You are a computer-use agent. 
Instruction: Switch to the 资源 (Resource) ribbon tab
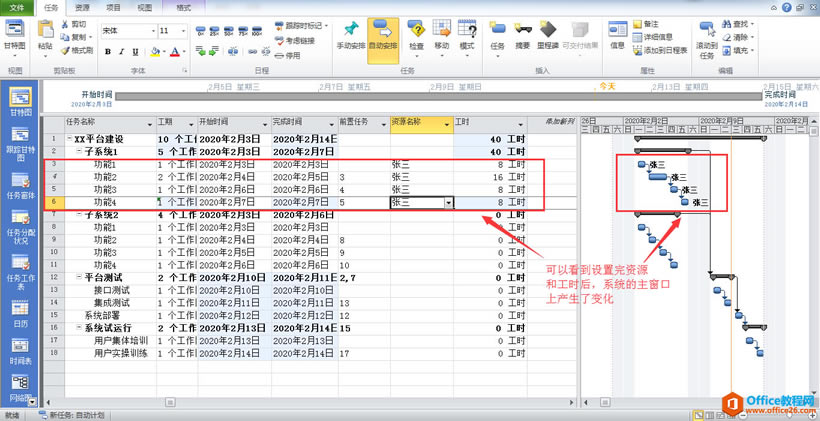pyautogui.click(x=81, y=6)
